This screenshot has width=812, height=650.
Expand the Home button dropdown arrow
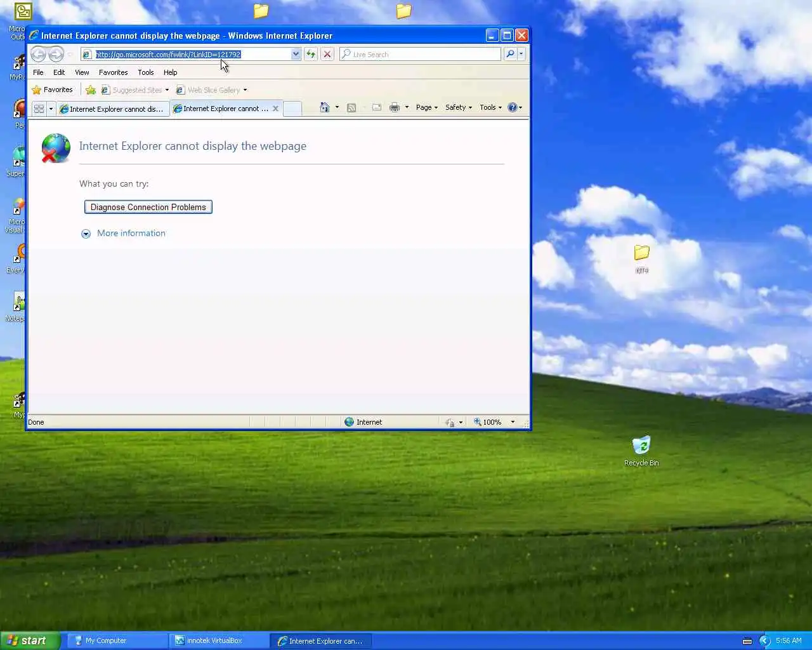[x=337, y=108]
